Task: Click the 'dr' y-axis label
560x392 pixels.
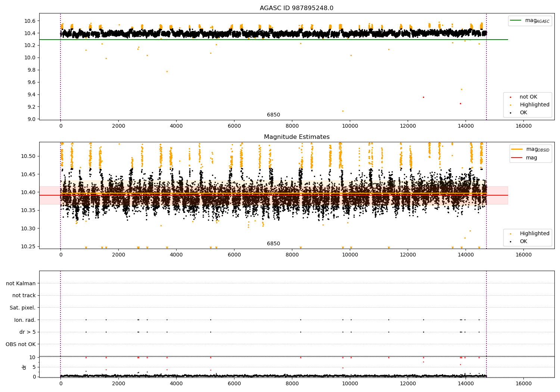Action: click(x=24, y=367)
